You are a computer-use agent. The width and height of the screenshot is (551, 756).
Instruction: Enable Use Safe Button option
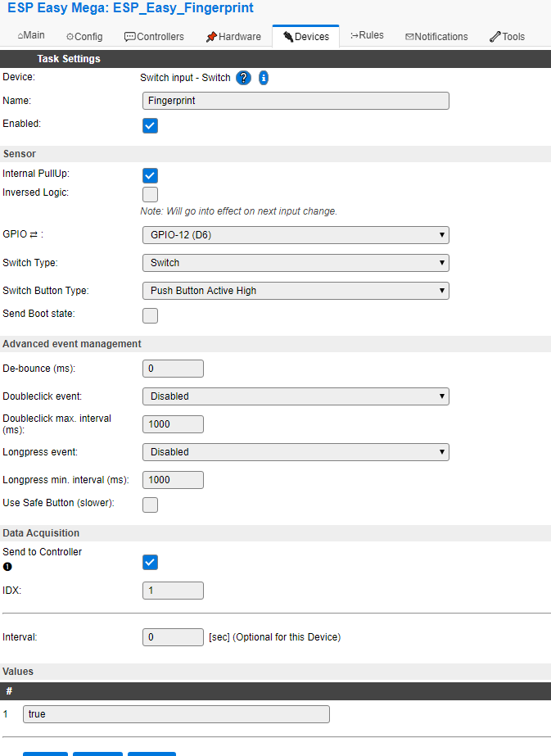coord(150,505)
